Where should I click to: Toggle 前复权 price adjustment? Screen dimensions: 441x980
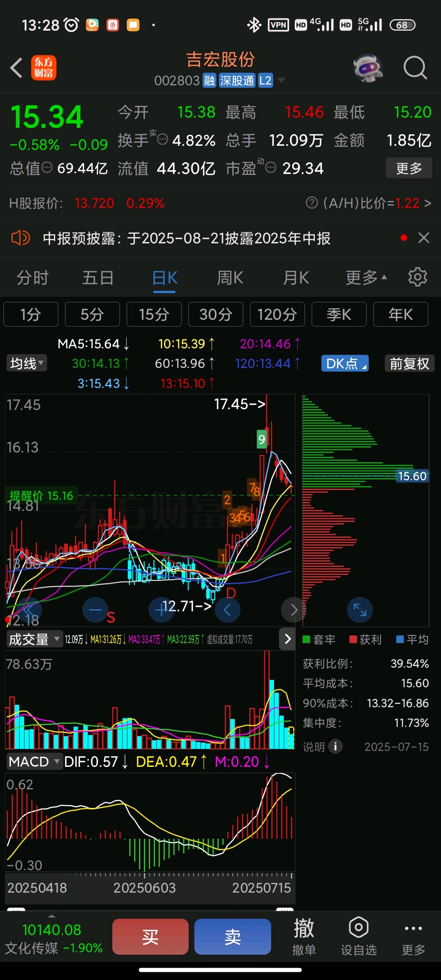click(x=409, y=363)
